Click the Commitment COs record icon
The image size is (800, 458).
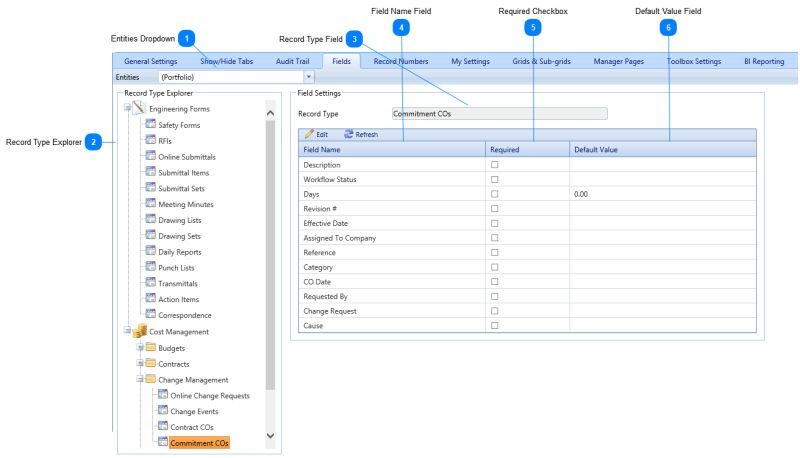[163, 442]
